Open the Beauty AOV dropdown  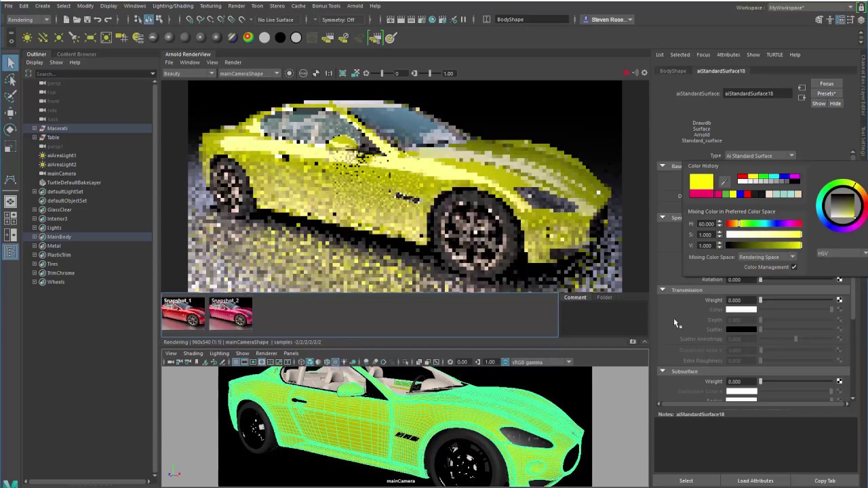[190, 73]
